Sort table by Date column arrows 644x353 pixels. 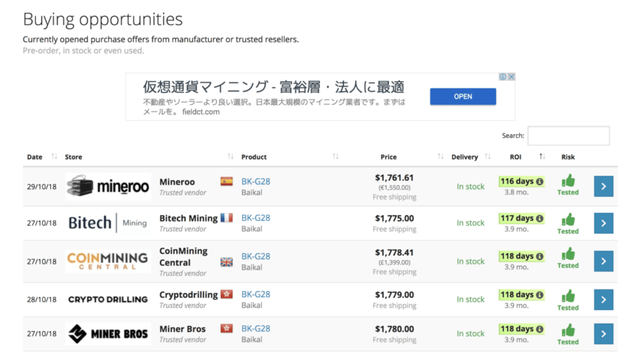54,156
